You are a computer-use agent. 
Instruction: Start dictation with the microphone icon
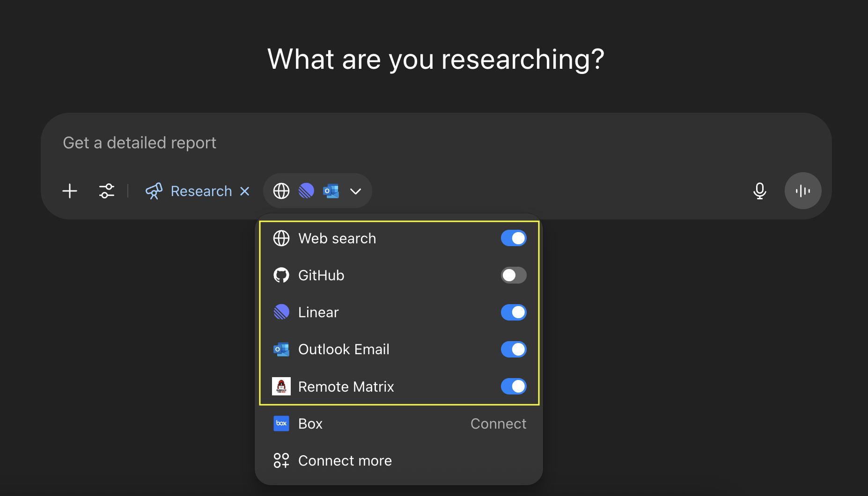pyautogui.click(x=760, y=191)
